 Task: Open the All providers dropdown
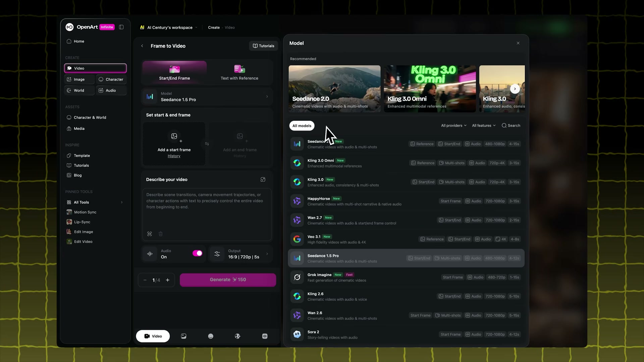[x=453, y=126]
